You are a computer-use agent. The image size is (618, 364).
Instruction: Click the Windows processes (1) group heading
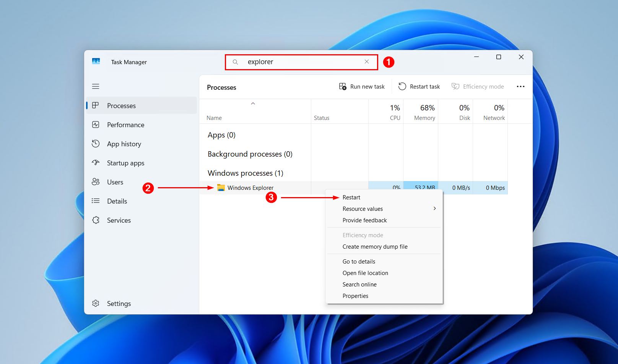(x=246, y=173)
